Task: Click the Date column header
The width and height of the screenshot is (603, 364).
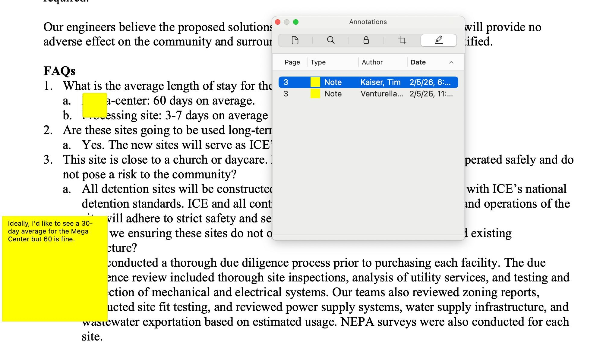Action: tap(418, 62)
